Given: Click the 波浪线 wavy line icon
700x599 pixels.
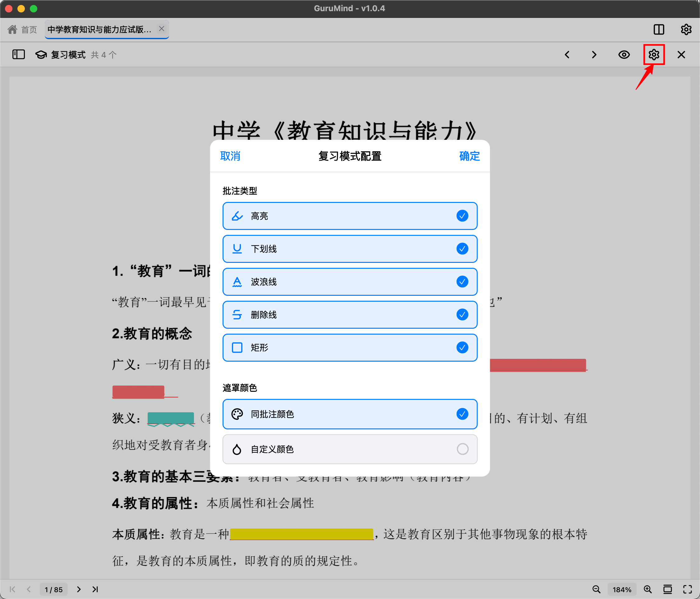Looking at the screenshot, I should (237, 281).
